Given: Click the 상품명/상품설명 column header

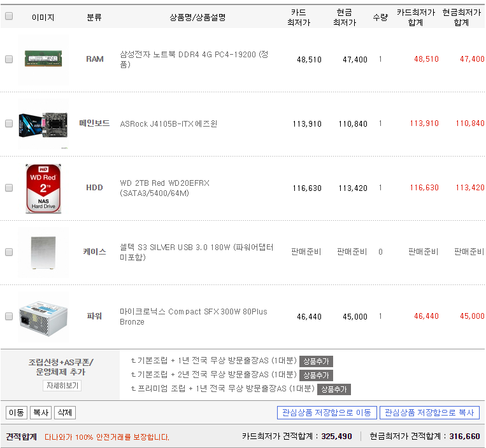Looking at the screenshot, I should pyautogui.click(x=197, y=17).
